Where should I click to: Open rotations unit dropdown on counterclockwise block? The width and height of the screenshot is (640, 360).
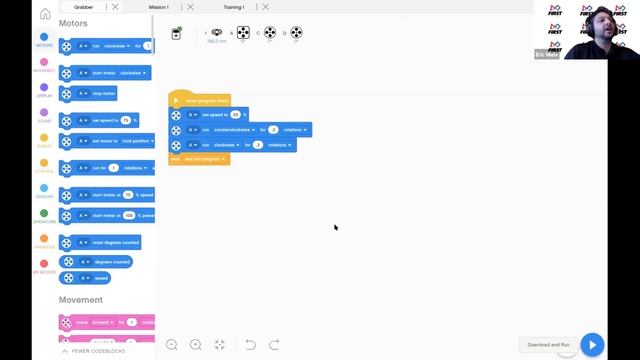[295, 130]
